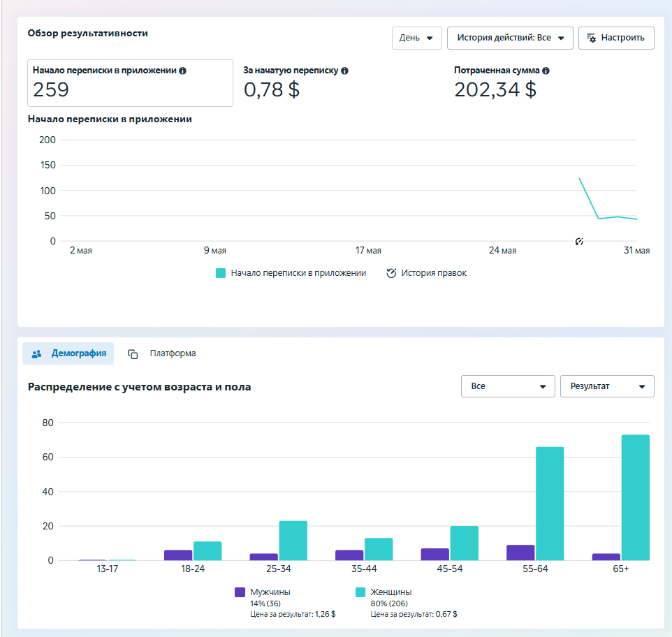Click the Распределение с учетом возраста и пола heading
Viewport: 672px width, 637px height.
(x=139, y=387)
